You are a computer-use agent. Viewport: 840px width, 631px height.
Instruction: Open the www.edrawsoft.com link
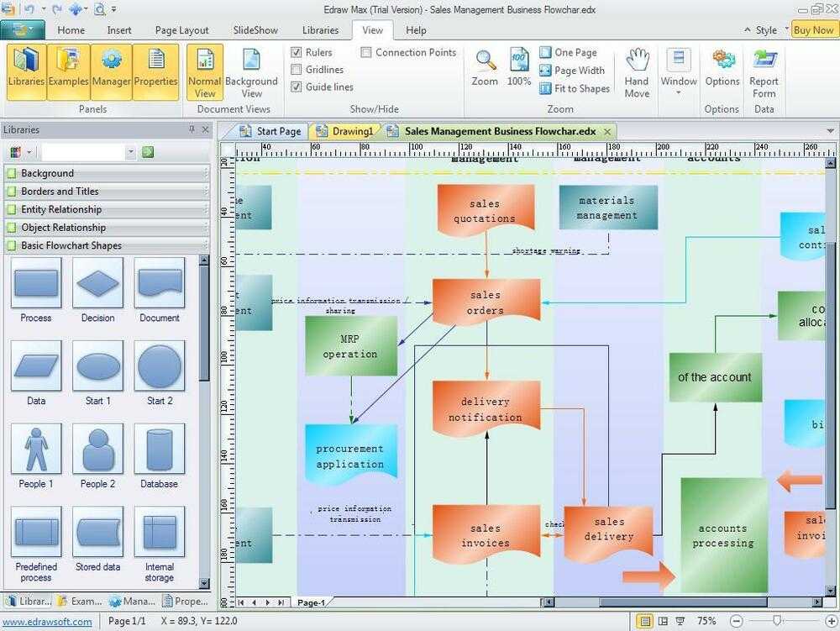pyautogui.click(x=46, y=622)
